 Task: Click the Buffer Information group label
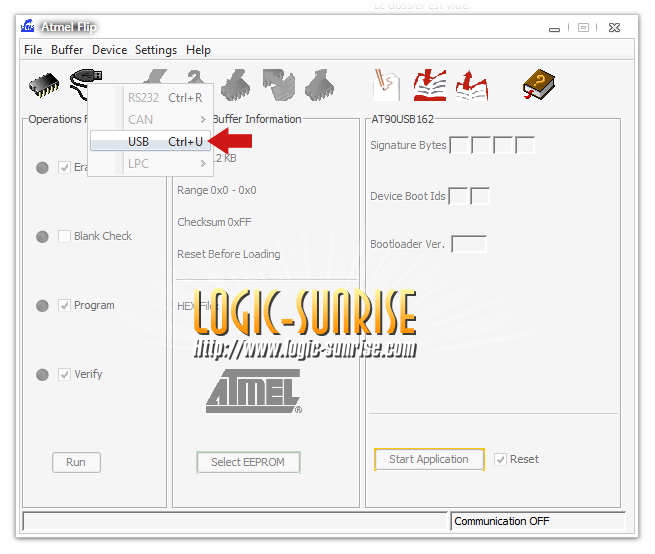coord(257,119)
